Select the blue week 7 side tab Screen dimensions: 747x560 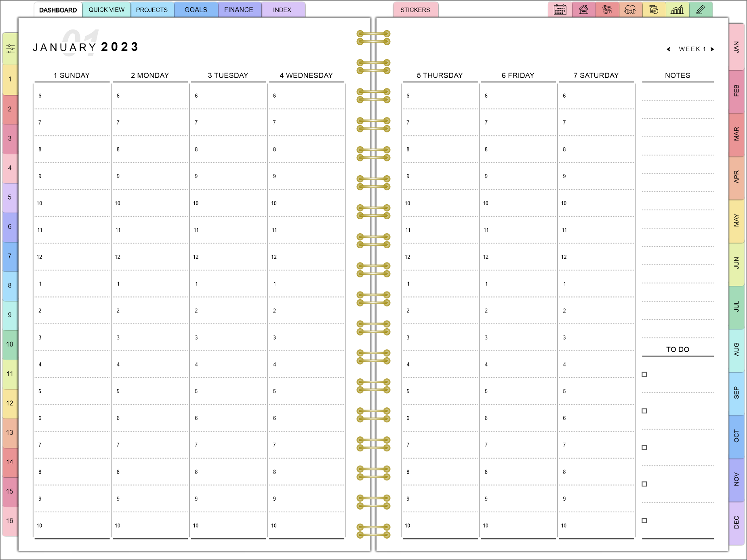click(10, 256)
